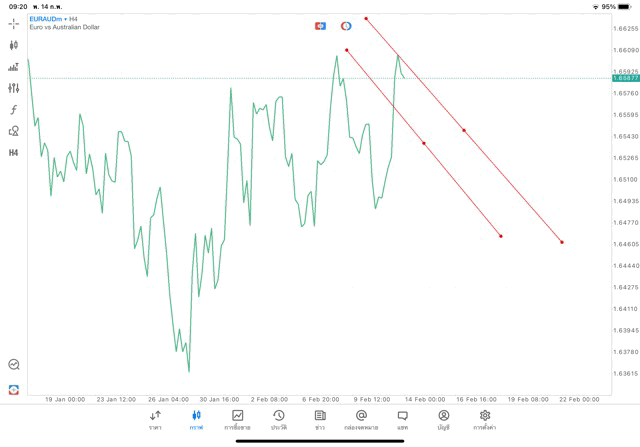Open the bar chart volumes icon dropdown
The height and width of the screenshot is (447, 640).
click(14, 67)
